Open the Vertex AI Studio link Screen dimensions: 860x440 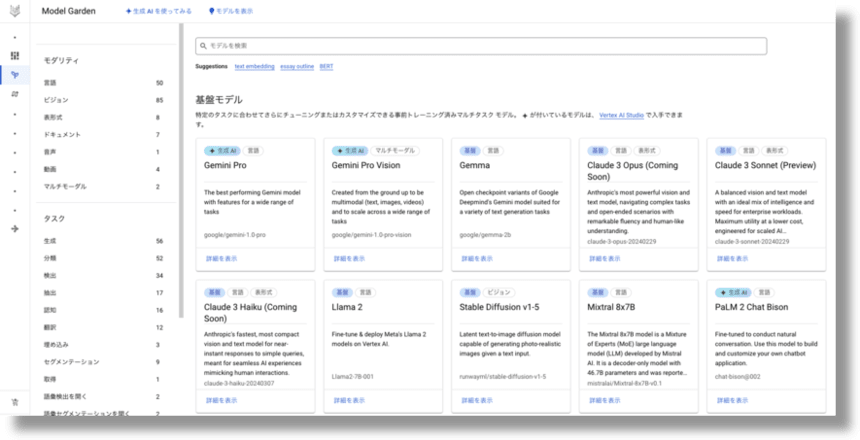coord(621,116)
